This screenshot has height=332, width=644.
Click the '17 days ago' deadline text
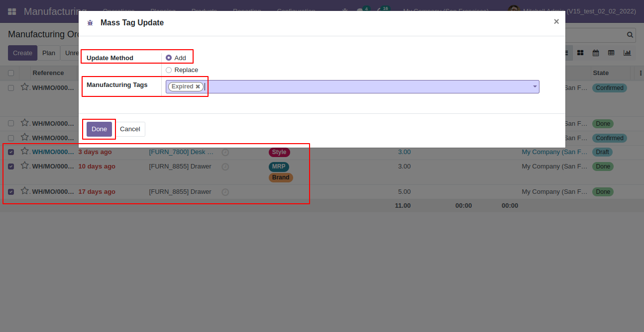97,192
